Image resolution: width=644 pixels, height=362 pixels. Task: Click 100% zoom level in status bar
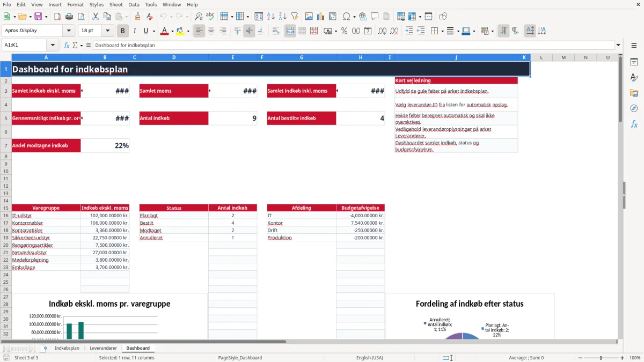(635, 358)
